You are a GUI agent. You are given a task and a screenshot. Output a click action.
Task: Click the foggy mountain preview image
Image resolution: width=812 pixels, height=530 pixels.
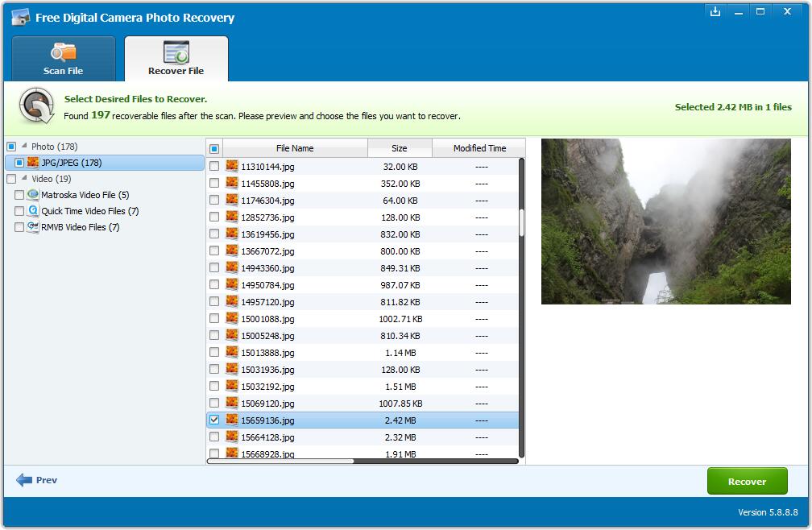point(666,222)
